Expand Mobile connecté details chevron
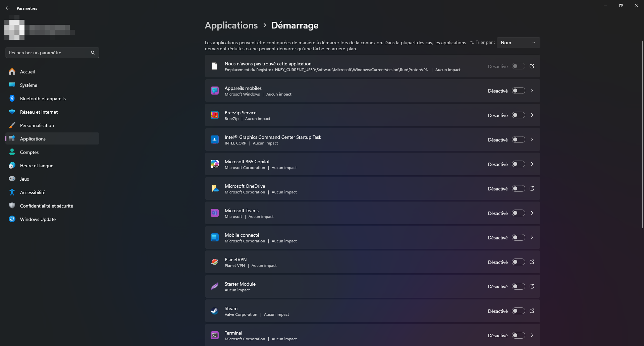 tap(532, 237)
